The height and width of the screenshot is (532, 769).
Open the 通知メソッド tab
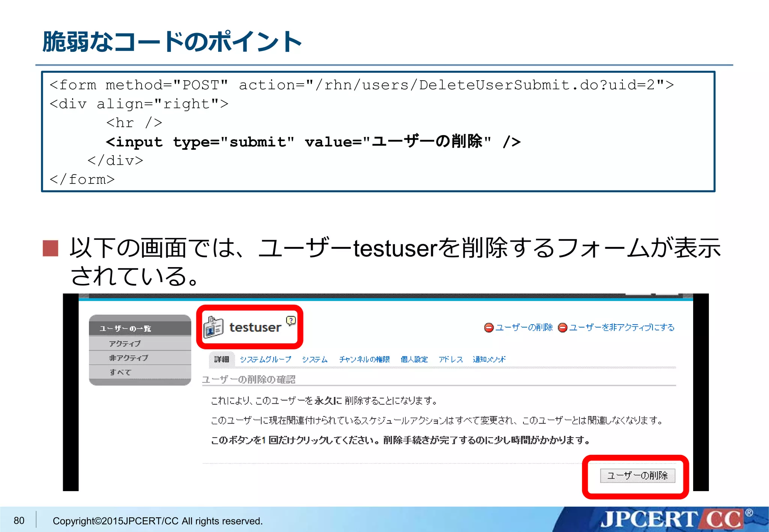489,359
